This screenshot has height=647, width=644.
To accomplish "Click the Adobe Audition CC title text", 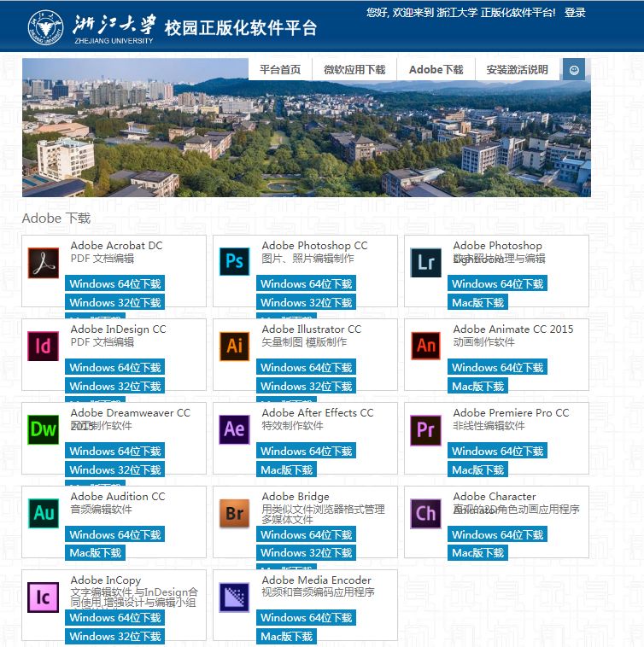I will pos(118,497).
